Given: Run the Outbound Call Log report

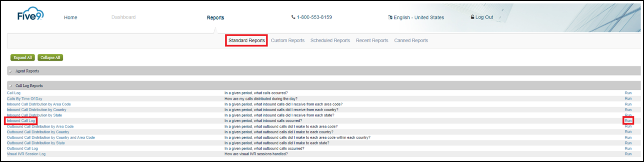Looking at the screenshot, I should click(x=628, y=148).
